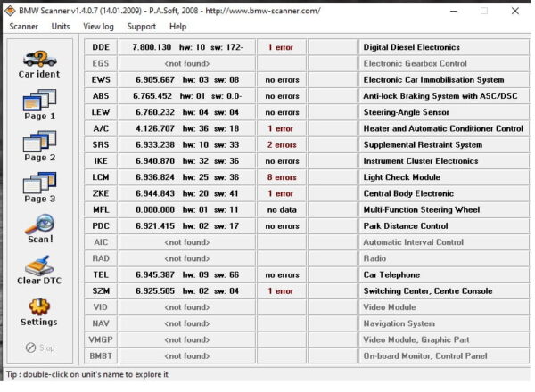Click part number 6.936.824 cell
The width and height of the screenshot is (535, 392).
pyautogui.click(x=187, y=177)
